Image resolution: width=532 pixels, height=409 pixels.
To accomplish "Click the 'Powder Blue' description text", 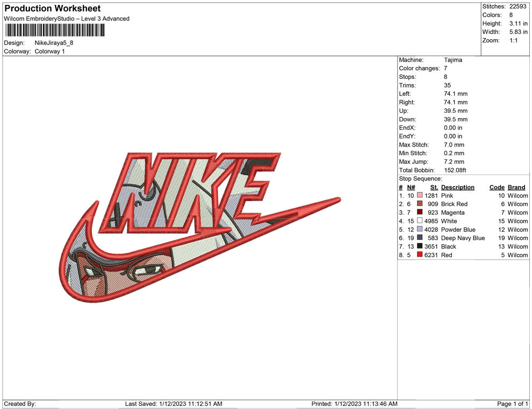I will point(458,229).
